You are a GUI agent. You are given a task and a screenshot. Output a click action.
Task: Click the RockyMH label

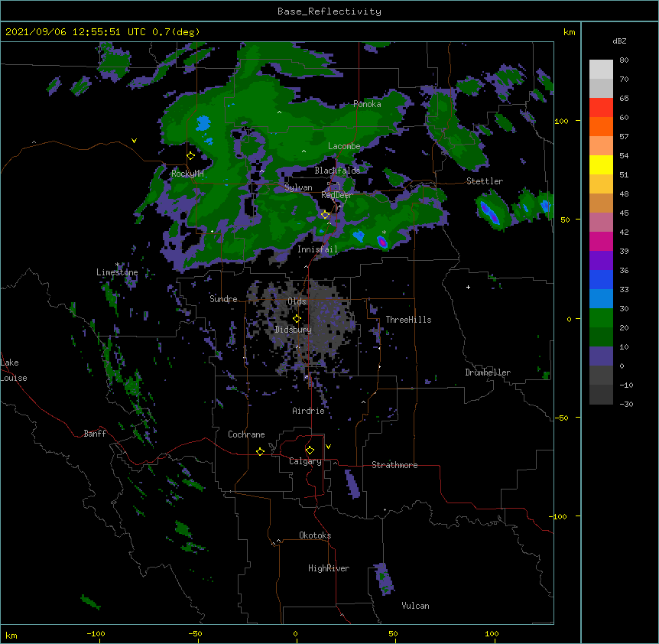187,174
